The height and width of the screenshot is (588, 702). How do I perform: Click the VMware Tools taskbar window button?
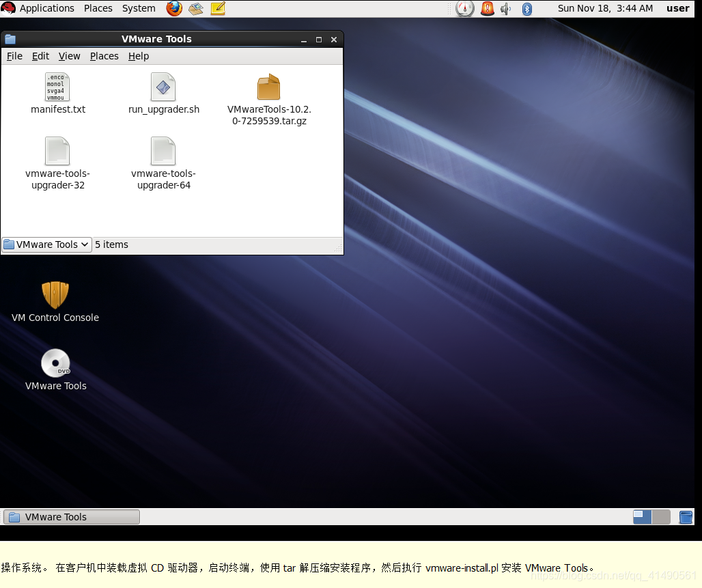point(72,517)
